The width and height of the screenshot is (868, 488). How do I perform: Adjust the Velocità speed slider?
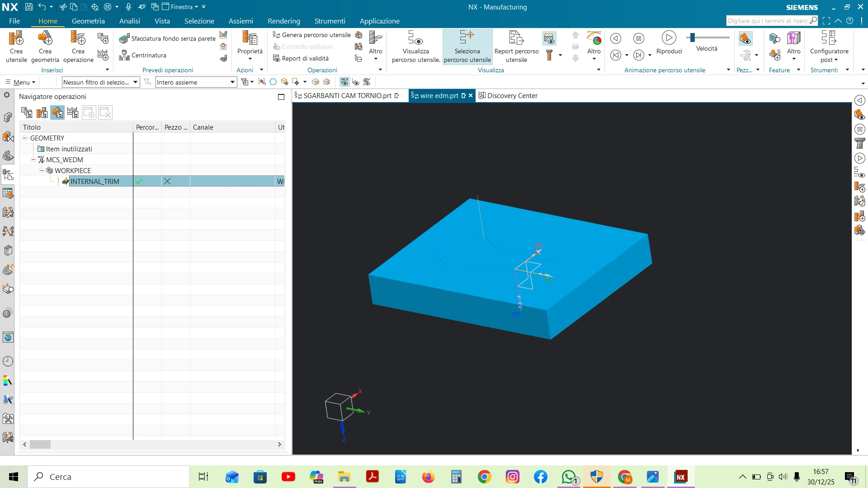click(x=693, y=38)
